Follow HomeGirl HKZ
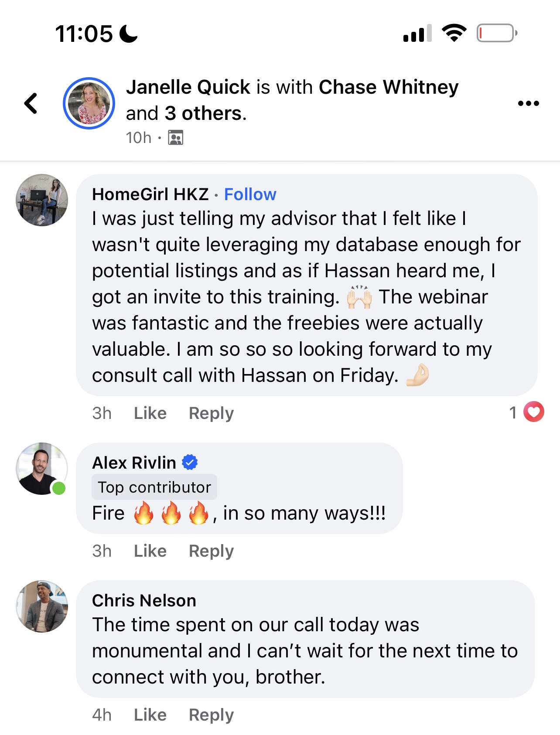The image size is (560, 735). (250, 194)
